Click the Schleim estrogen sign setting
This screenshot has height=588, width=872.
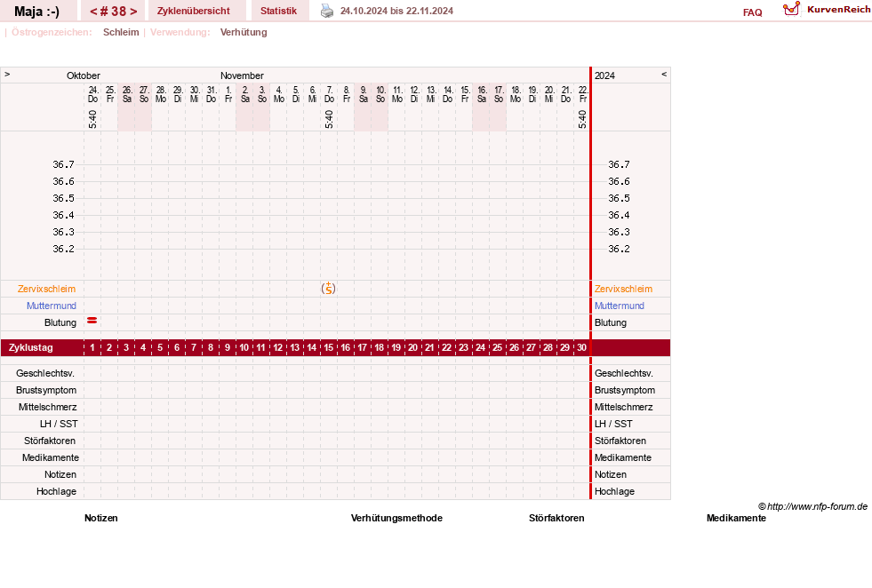tap(121, 32)
